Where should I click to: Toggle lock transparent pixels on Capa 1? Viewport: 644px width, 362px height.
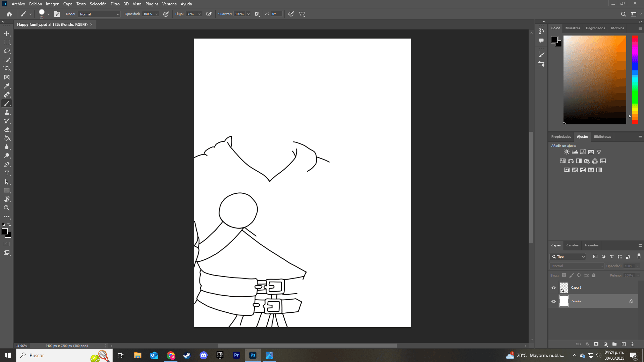click(x=564, y=275)
